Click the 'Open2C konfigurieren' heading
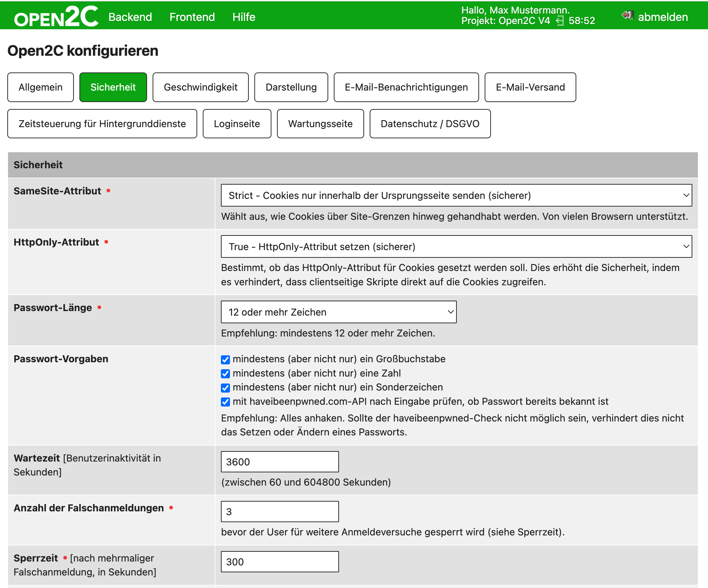Viewport: 708px width, 588px height. [83, 51]
